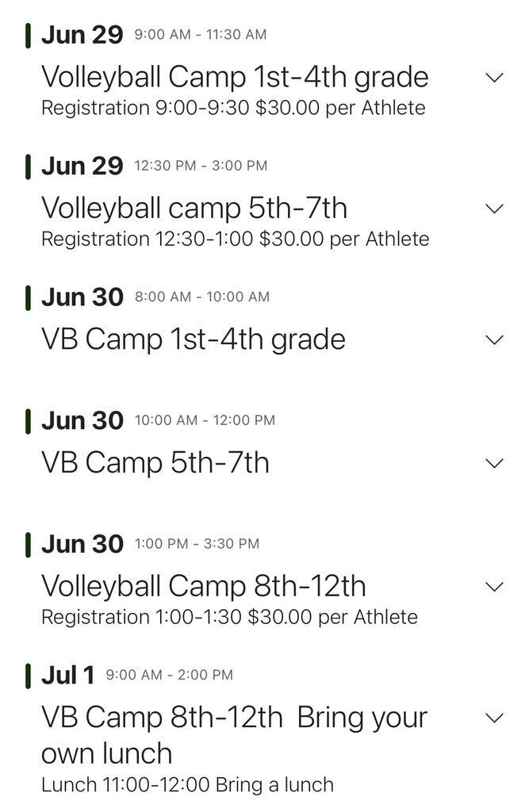This screenshot has width=529, height=812.
Task: Click the Registration 12:30-1:00 details text
Action: pos(234,239)
